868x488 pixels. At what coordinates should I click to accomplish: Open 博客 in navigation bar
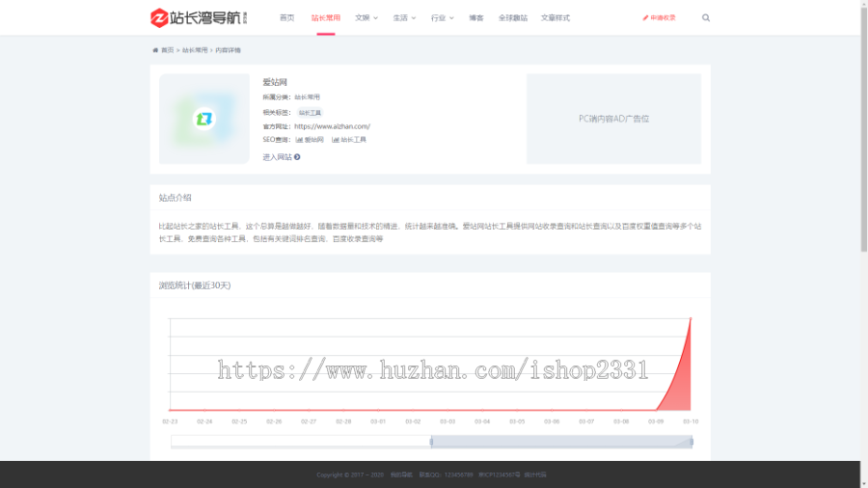476,17
